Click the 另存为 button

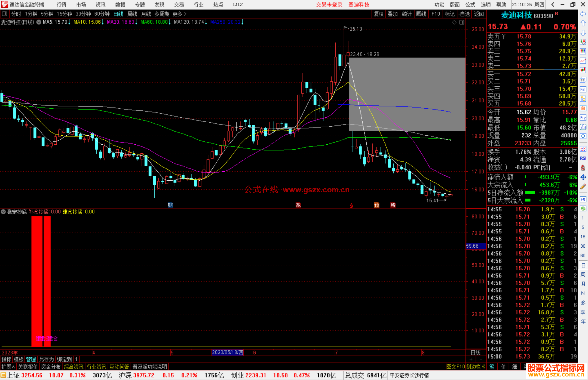click(x=46, y=359)
